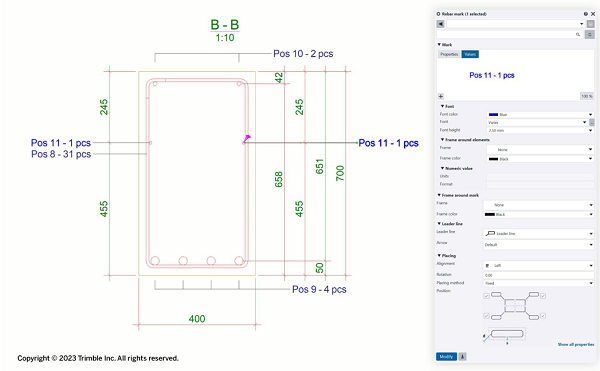600x371 pixels.
Task: Click the ellipsis button beside the Font field
Action: coord(592,122)
